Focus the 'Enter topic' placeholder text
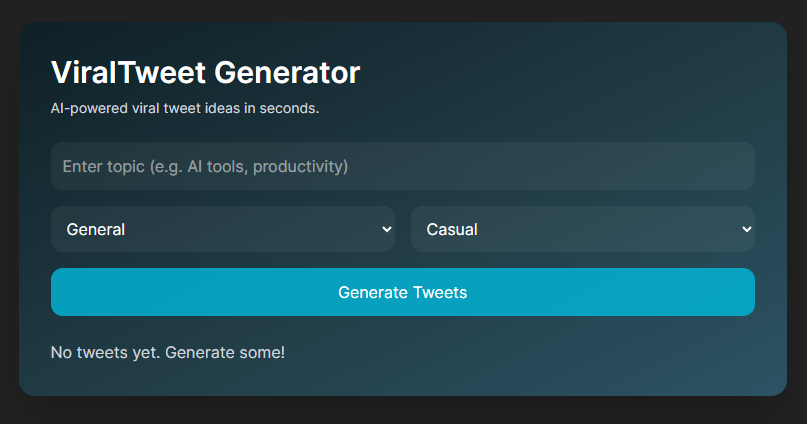 tap(205, 166)
